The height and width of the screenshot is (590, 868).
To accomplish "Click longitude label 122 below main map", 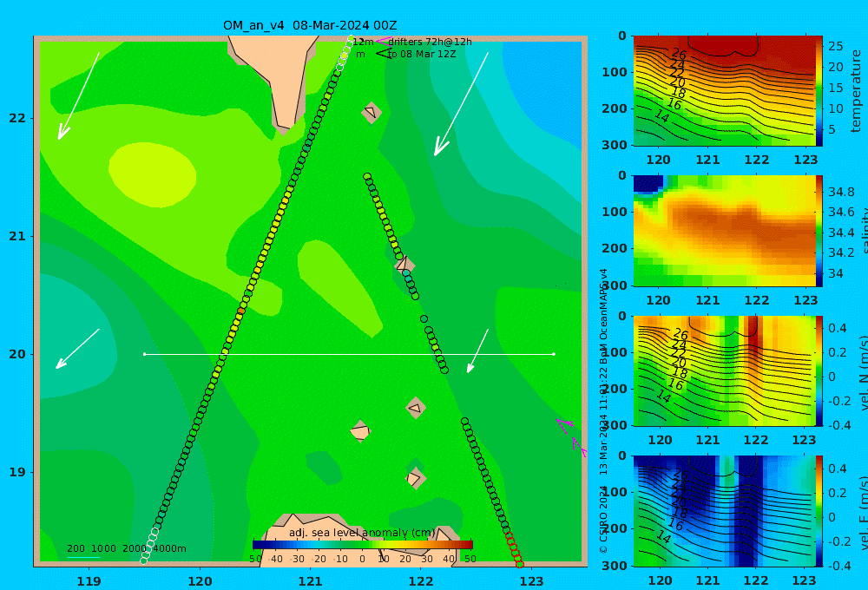I will pos(421,581).
